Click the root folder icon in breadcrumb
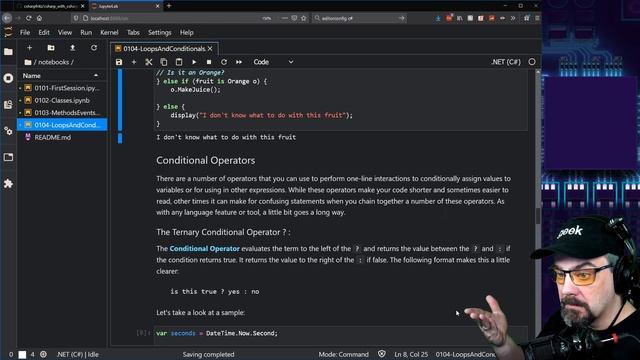640x360 pixels. [28, 62]
